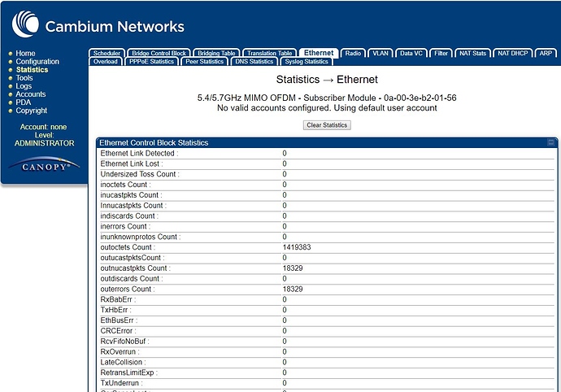
Task: Click the indiscards Count label
Action: point(129,216)
